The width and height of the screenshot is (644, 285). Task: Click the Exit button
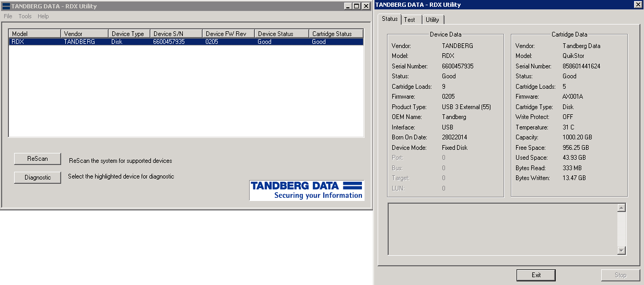point(536,275)
